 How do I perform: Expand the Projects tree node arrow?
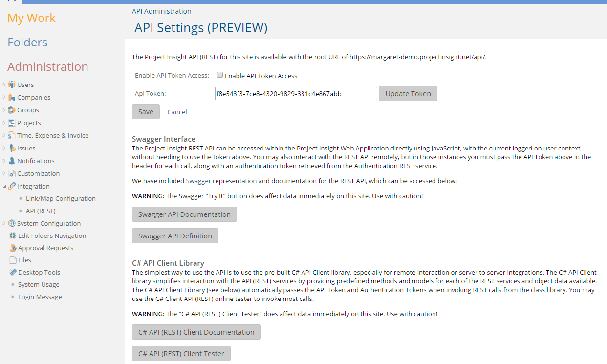[4, 123]
